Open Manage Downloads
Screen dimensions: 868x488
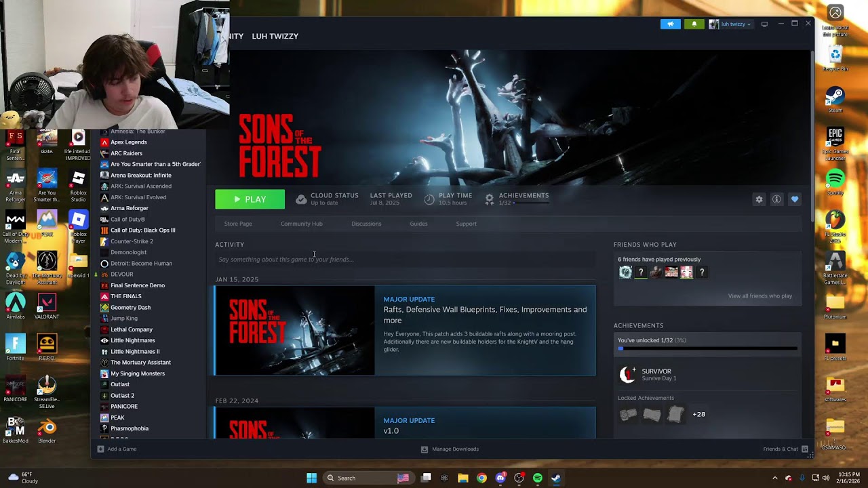pos(450,449)
